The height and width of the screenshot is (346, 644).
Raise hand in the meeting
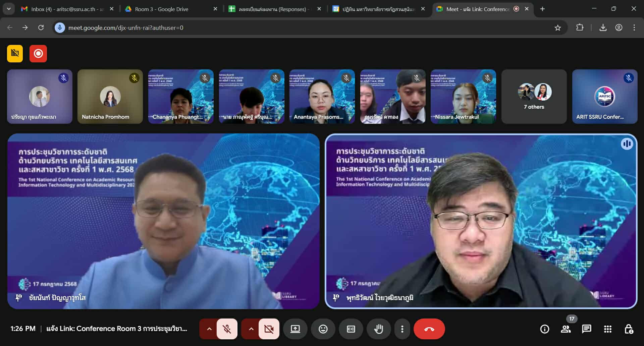click(378, 329)
